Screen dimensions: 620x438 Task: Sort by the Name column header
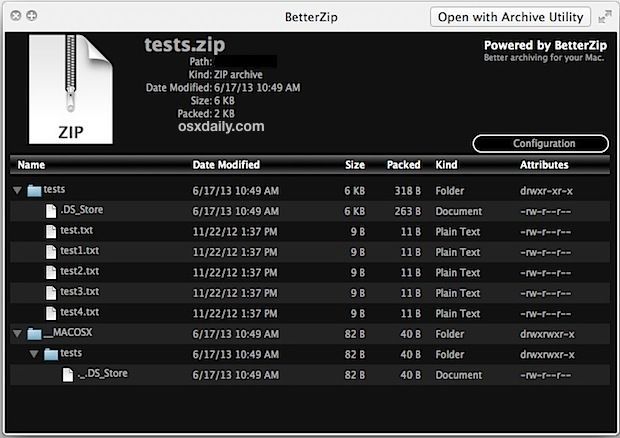pos(31,165)
